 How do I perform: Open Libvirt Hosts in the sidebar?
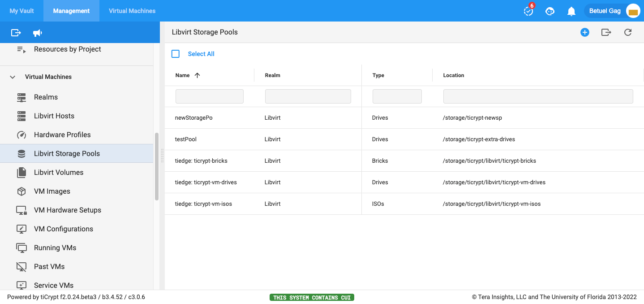coord(54,116)
